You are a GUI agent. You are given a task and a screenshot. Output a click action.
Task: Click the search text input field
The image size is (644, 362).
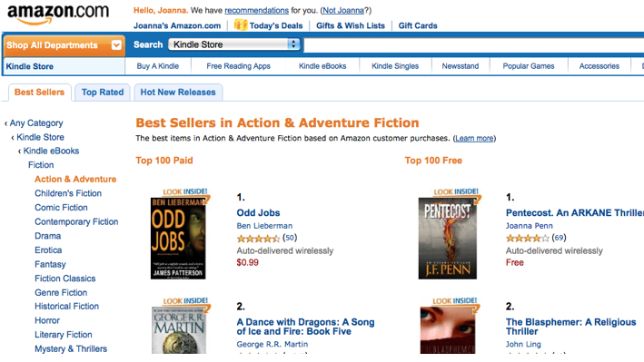pyautogui.click(x=474, y=44)
